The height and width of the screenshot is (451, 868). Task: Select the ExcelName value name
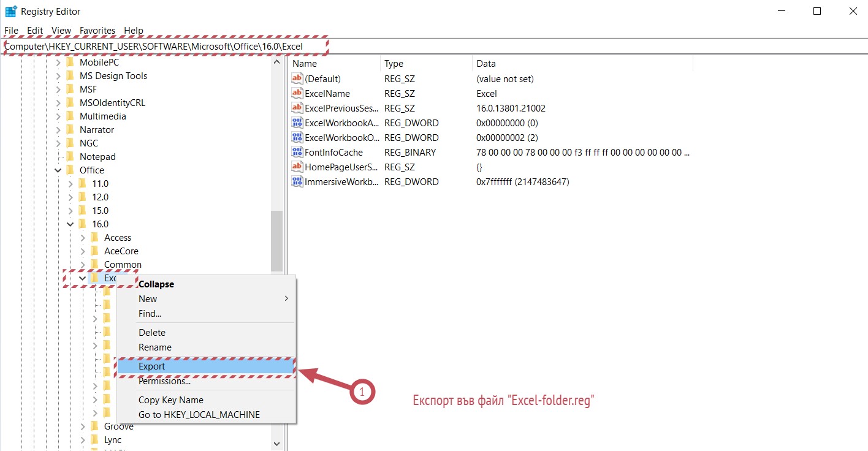pyautogui.click(x=327, y=93)
